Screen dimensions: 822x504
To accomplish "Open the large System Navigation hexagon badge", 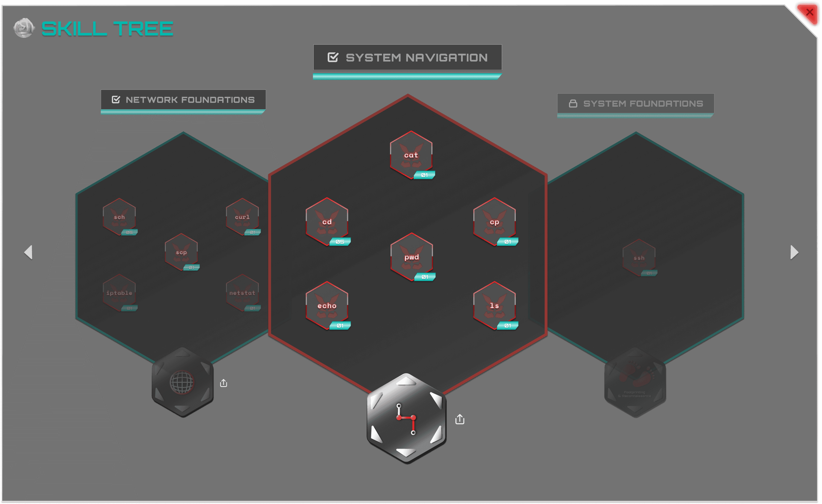I will coord(406,418).
